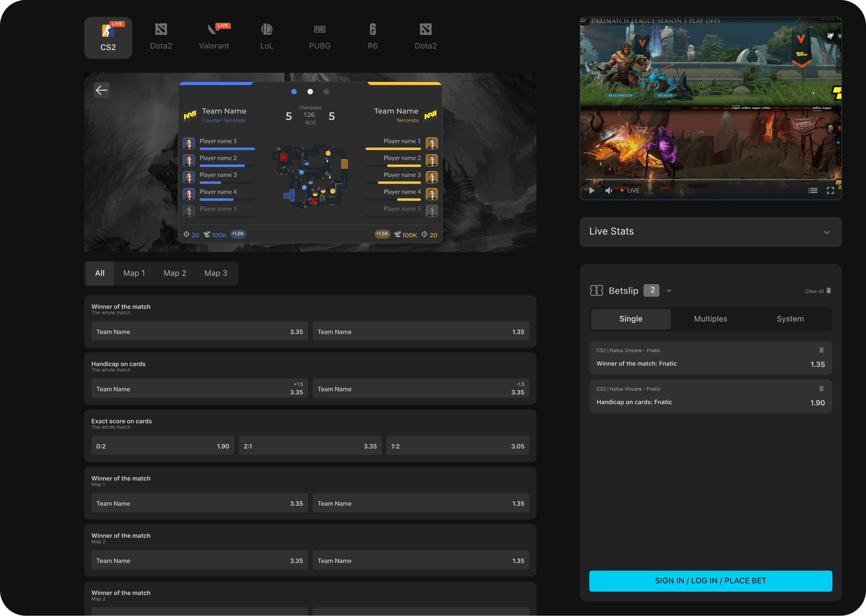Screen dimensions: 866x616
Task: Select handicap -1.5 Team Name bet
Action: point(421,389)
